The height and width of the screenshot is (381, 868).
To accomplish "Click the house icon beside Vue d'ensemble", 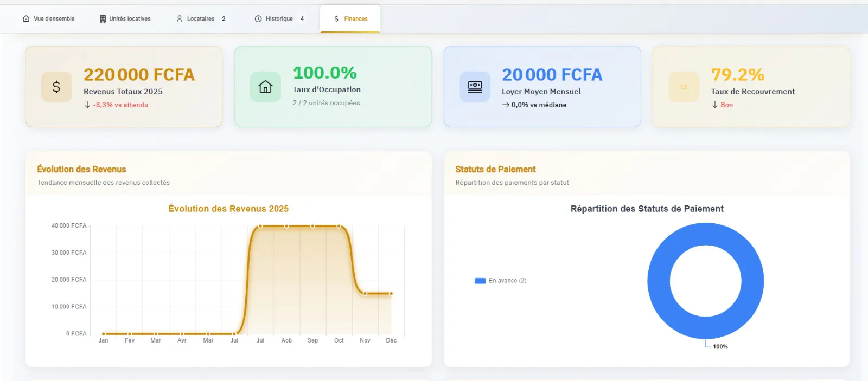I will (x=26, y=19).
